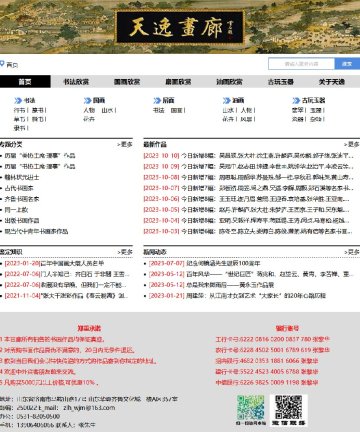Image resolution: width=360 pixels, height=432 pixels.
Task: Select 瓷器 under the 古玩玉器 category
Action: [298, 119]
